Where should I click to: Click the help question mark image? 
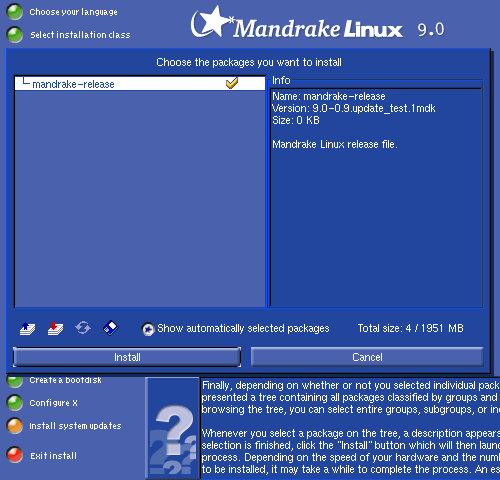(173, 429)
